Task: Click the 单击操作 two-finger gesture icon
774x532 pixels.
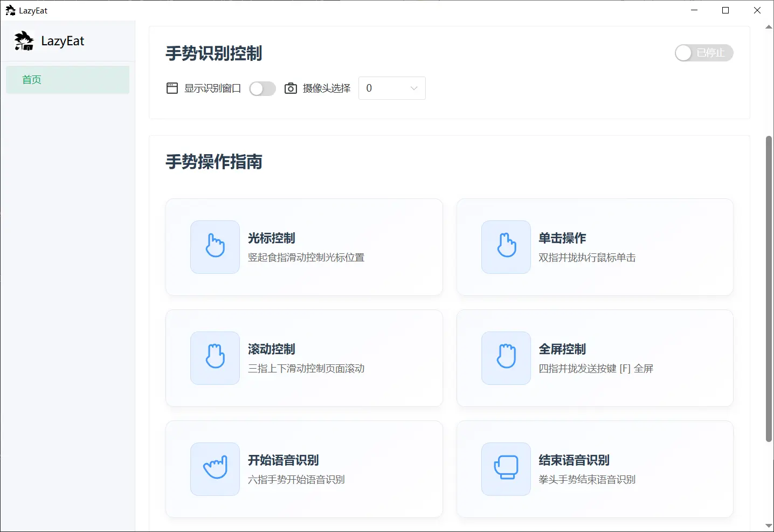Action: 506,247
